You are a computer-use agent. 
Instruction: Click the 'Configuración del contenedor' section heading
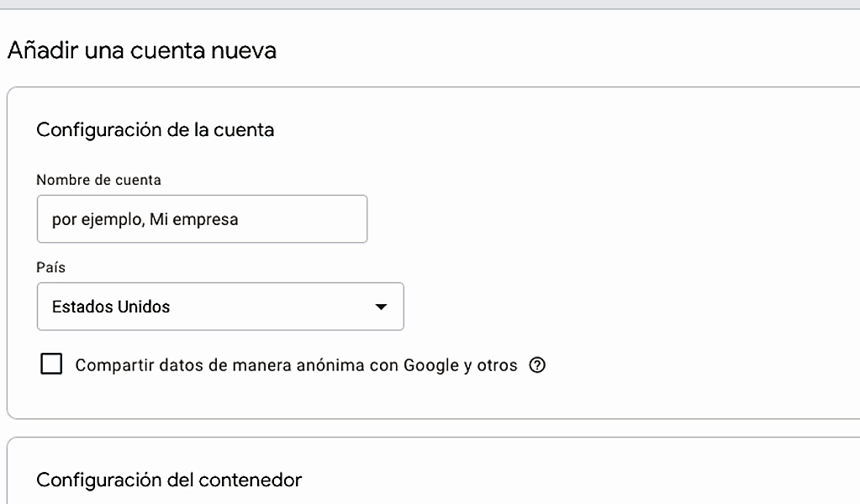[x=169, y=480]
